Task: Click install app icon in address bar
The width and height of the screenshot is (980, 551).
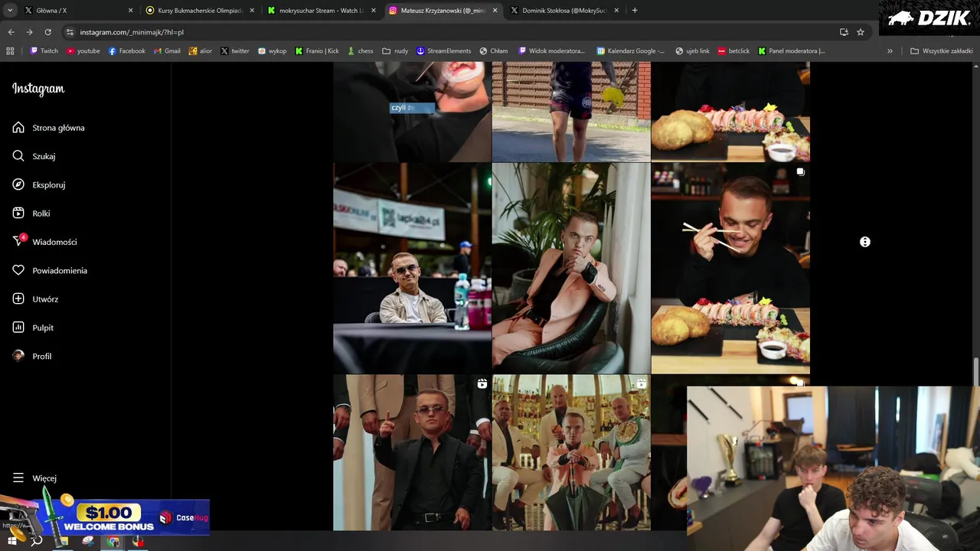Action: pyautogui.click(x=844, y=32)
